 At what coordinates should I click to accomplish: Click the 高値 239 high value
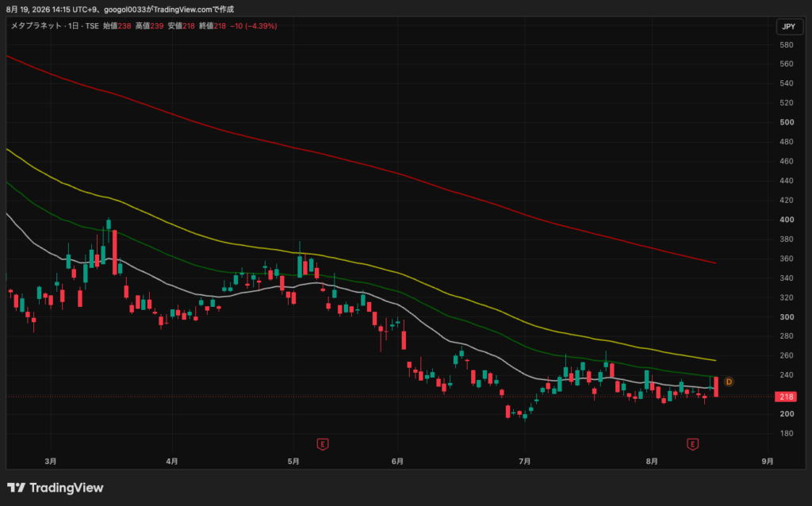pos(149,26)
